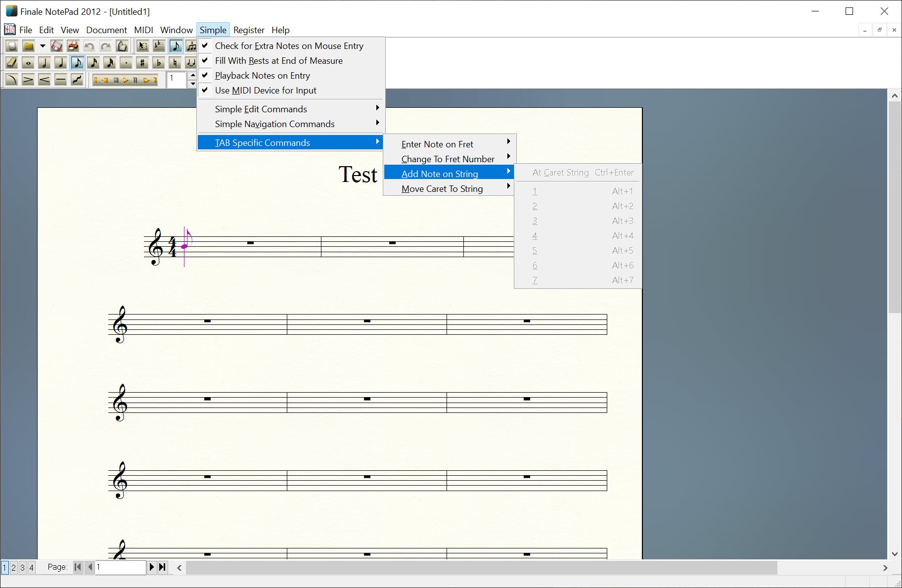Save the score with the floppy disk icon
The width and height of the screenshot is (902, 588).
tap(56, 46)
